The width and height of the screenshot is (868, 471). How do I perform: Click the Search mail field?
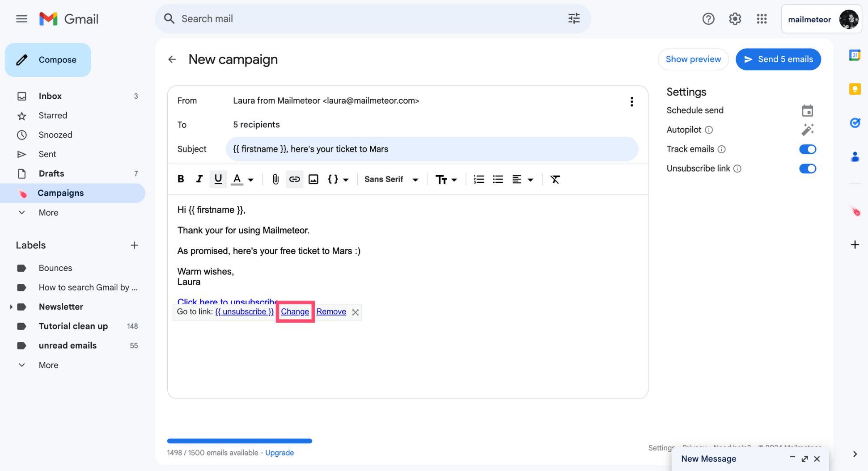click(x=373, y=19)
